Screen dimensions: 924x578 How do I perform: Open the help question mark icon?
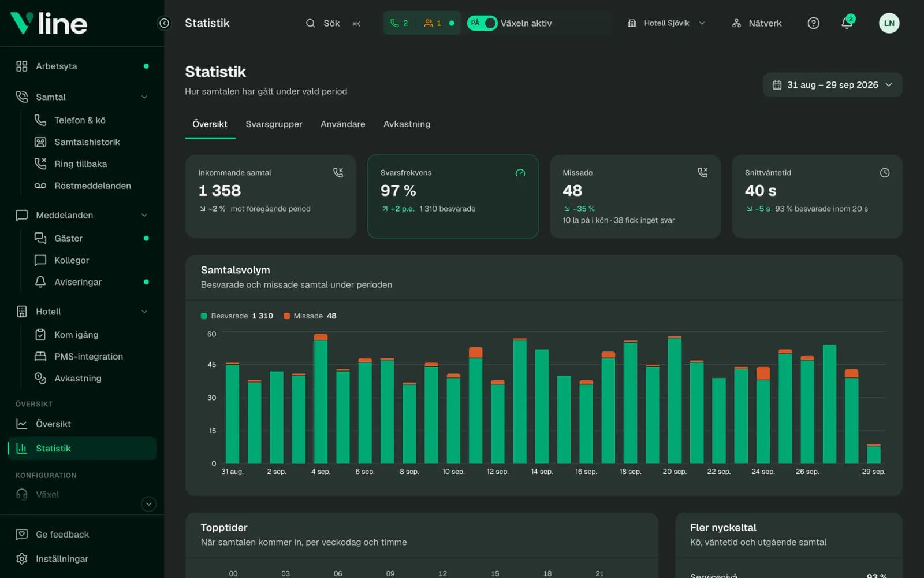813,23
